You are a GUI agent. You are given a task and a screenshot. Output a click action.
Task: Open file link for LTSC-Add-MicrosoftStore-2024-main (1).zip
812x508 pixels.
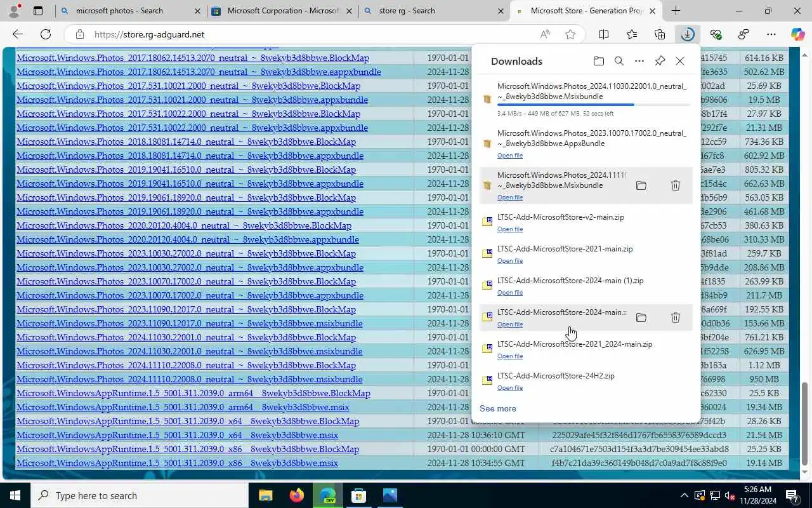pyautogui.click(x=510, y=293)
